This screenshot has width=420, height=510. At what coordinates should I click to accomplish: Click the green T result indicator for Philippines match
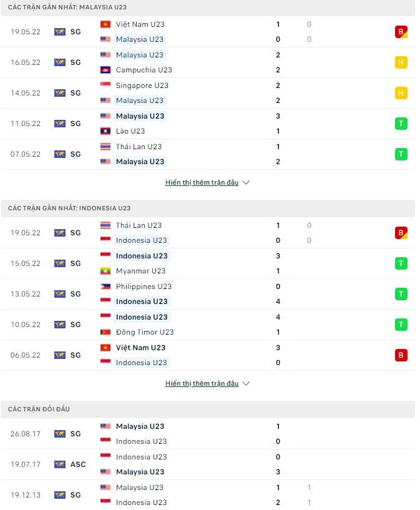coord(401,293)
